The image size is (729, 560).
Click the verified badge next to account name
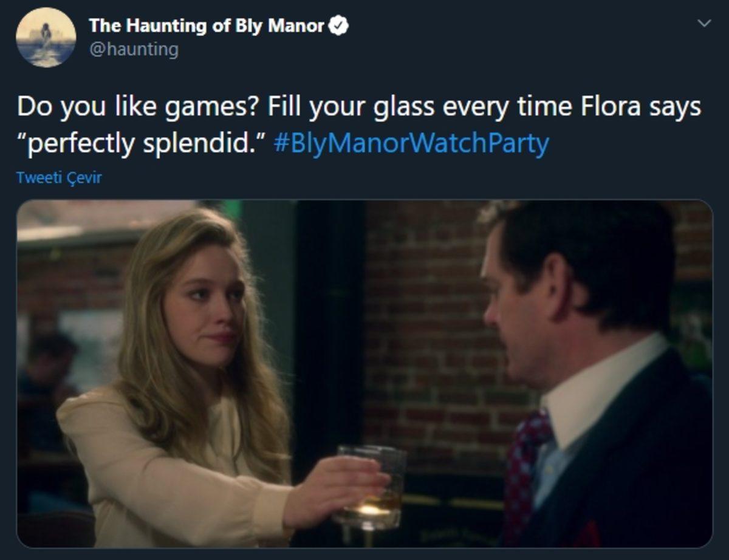click(338, 26)
